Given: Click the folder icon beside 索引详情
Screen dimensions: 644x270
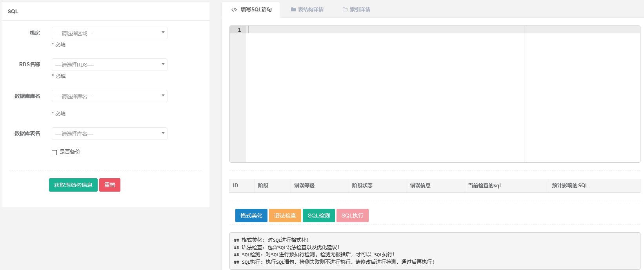Looking at the screenshot, I should coord(345,10).
